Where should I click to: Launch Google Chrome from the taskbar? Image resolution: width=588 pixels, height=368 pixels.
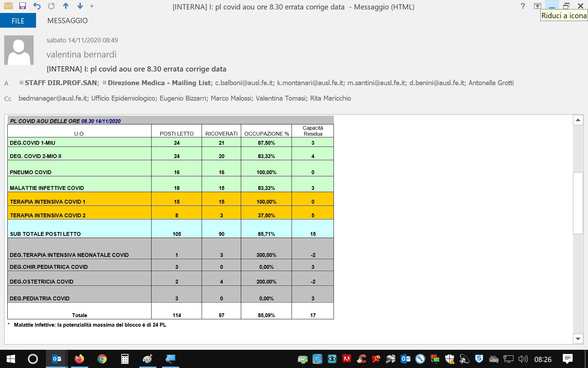(x=102, y=359)
